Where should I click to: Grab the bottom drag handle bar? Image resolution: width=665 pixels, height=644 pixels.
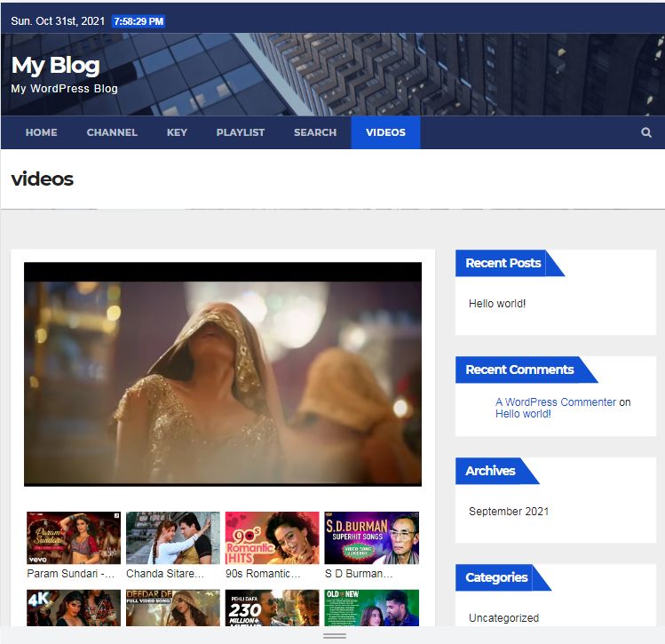point(335,636)
